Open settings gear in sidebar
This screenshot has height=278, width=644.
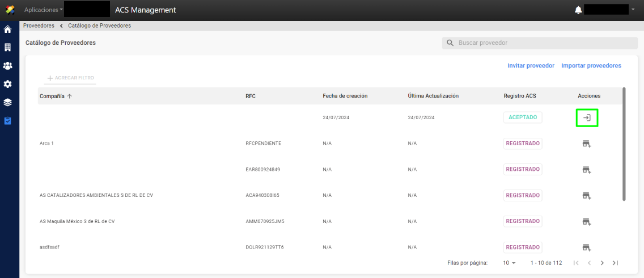tap(7, 85)
